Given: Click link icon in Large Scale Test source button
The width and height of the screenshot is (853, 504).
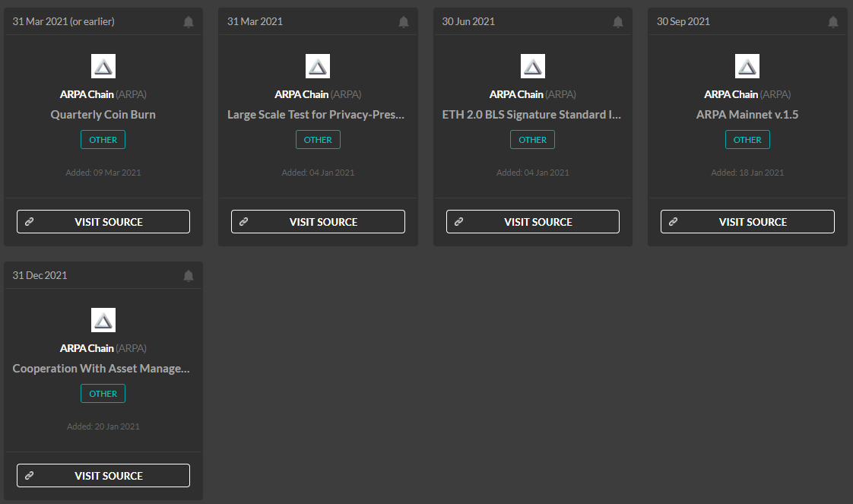Looking at the screenshot, I should [x=244, y=222].
